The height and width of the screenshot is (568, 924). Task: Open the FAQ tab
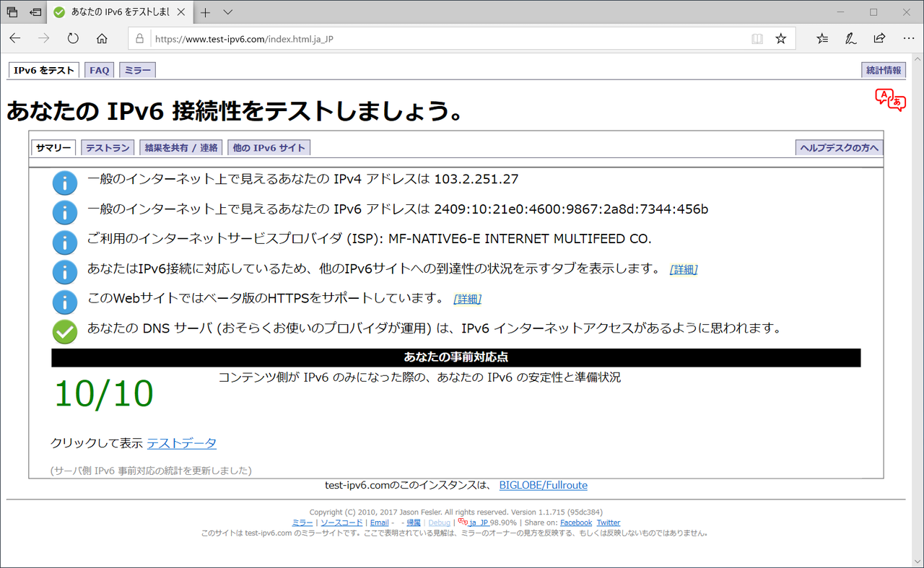(x=100, y=70)
